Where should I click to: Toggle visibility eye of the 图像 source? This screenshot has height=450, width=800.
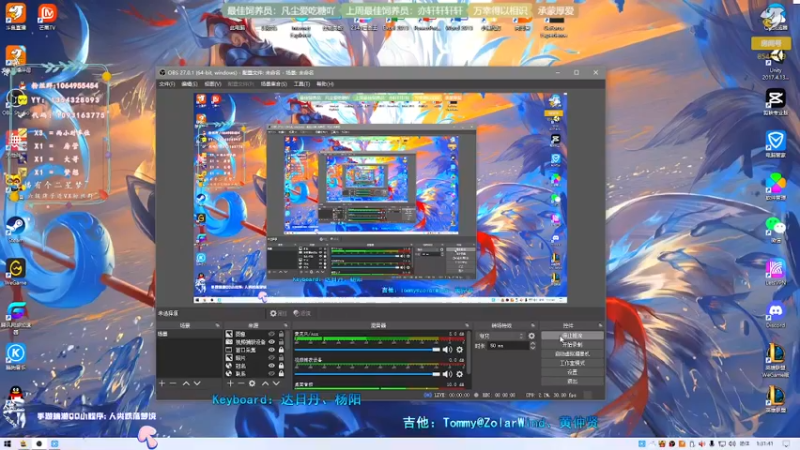tap(271, 334)
